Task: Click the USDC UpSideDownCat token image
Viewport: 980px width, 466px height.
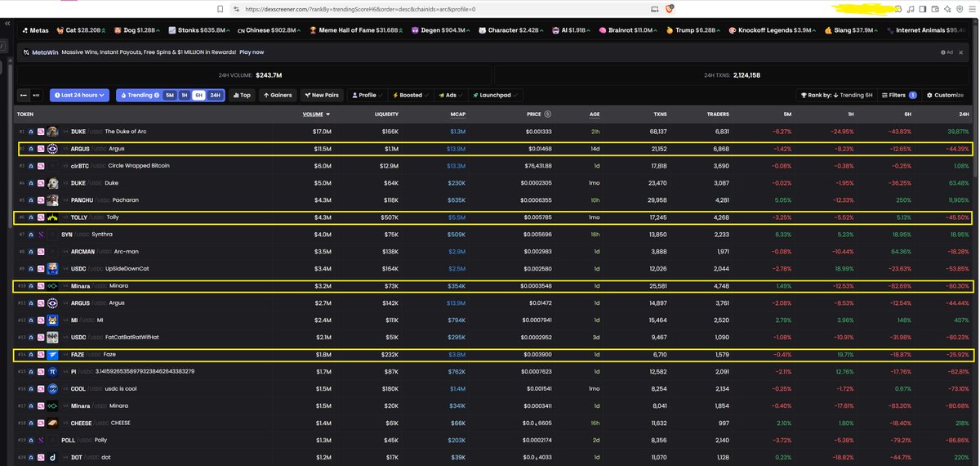Action: (x=52, y=268)
